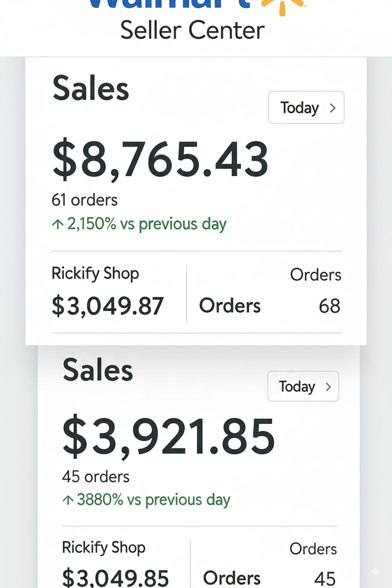Screen dimensions: 392x588
Task: Click Rickify Shop above $3,049.87
Action: coord(95,273)
